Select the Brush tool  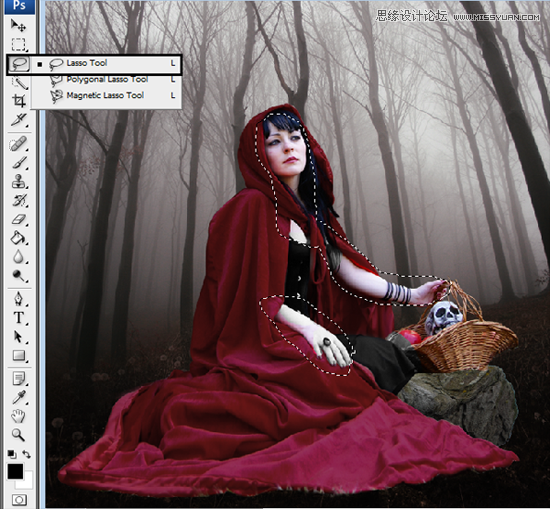click(19, 163)
